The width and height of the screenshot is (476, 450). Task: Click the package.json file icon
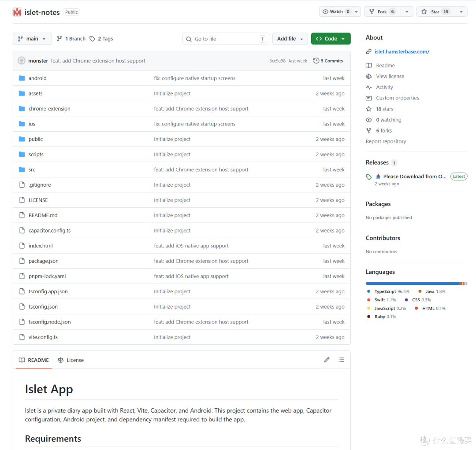pos(22,261)
